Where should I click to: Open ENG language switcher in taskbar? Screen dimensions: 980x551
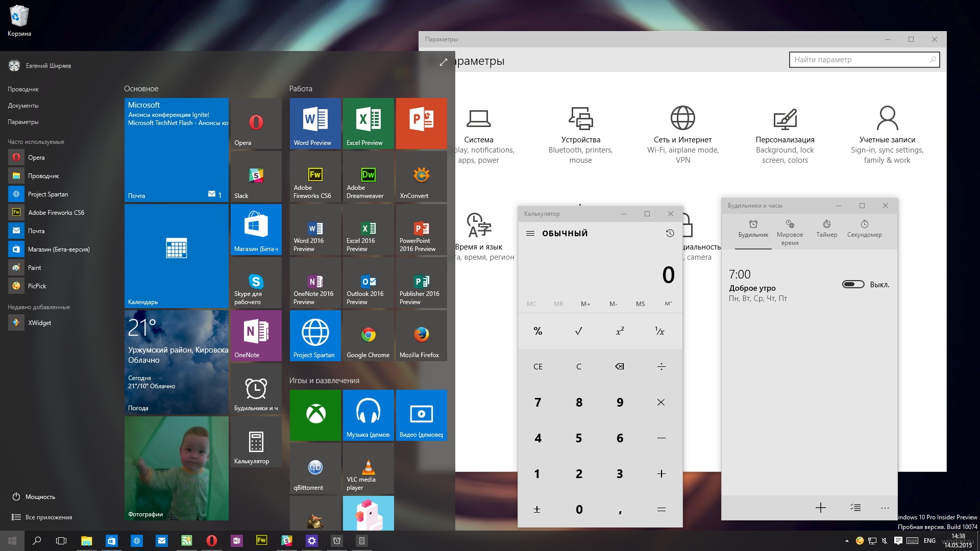coord(929,541)
